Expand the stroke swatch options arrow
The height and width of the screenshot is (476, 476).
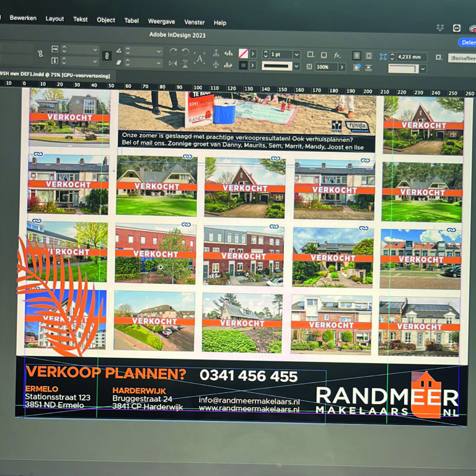point(253,66)
